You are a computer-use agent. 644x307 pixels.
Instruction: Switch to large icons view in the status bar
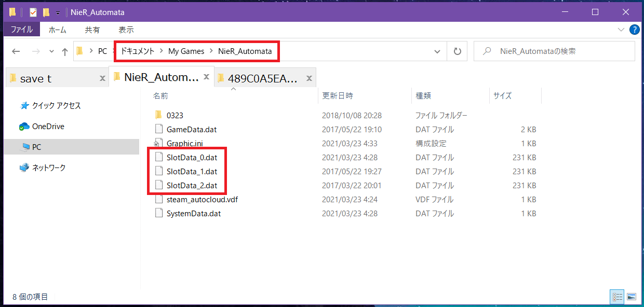tap(631, 297)
